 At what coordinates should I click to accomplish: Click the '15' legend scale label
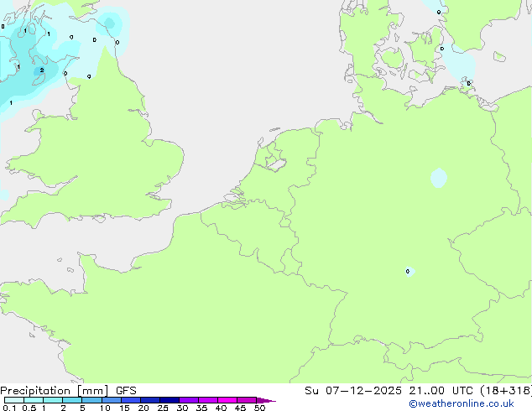pyautogui.click(x=124, y=408)
